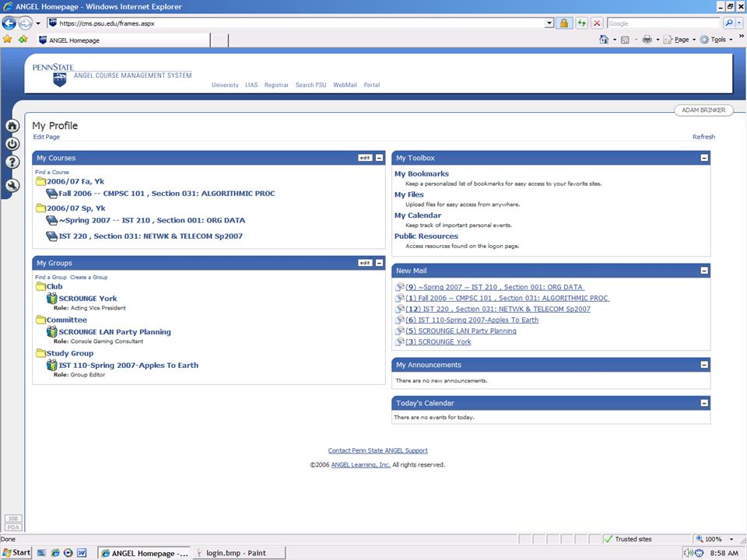Screen dimensions: 747x560
Task: Click the Add to Favorites star-plus icon
Action: tap(23, 40)
